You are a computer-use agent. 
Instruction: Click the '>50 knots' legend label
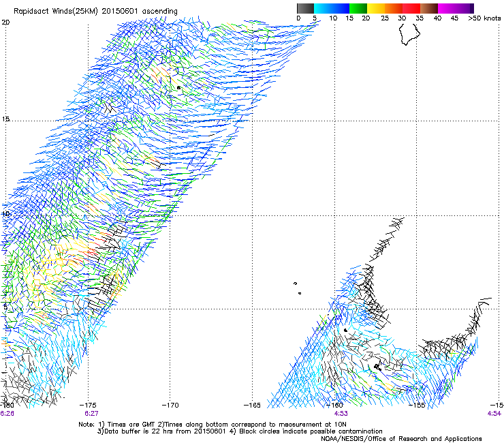click(484, 18)
